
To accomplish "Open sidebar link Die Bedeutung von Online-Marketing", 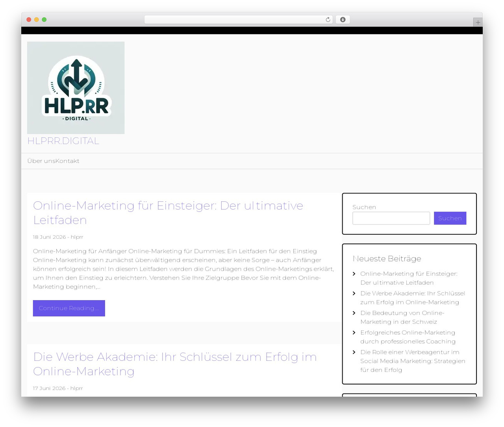I will point(402,317).
